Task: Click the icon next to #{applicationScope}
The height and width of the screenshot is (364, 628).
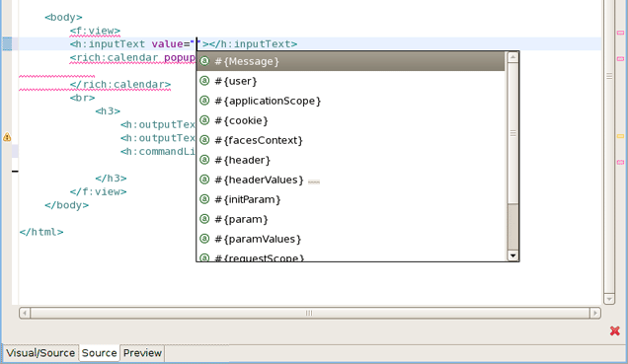Action: click(x=204, y=101)
